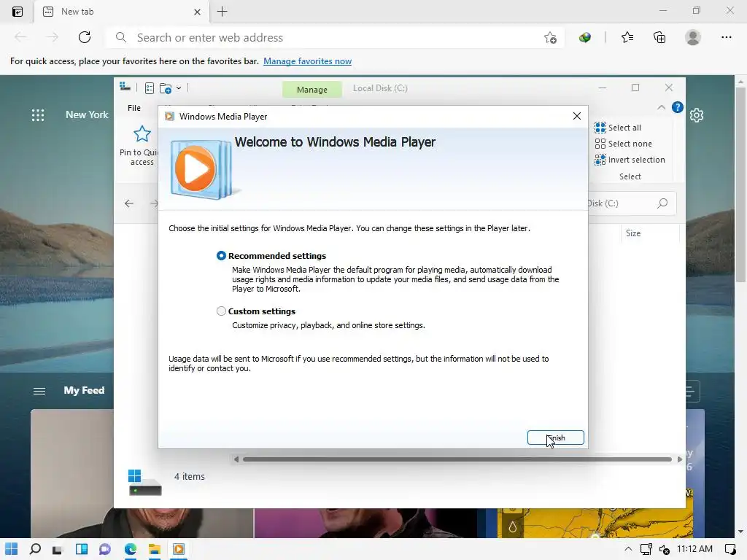Open the new tab page settings gear

[x=697, y=114]
